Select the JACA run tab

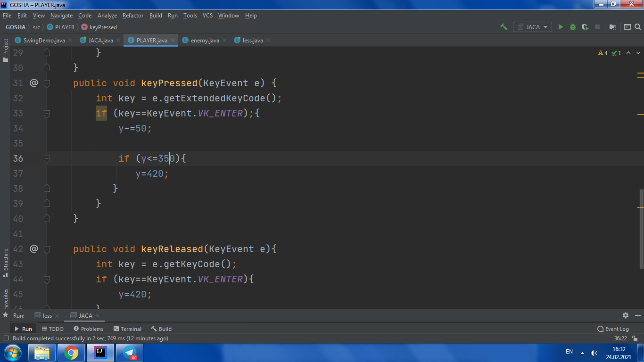pyautogui.click(x=85, y=316)
